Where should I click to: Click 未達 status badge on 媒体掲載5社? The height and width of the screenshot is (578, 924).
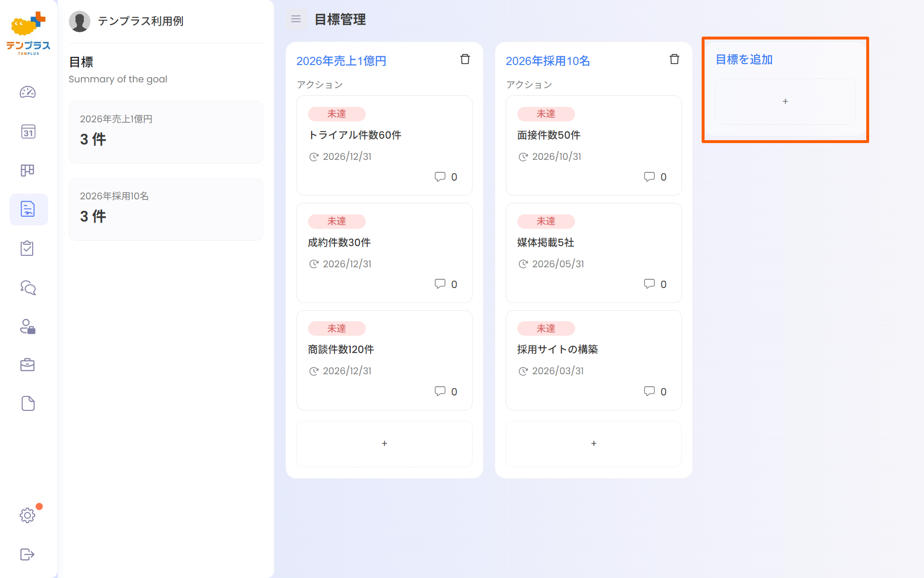(x=546, y=221)
